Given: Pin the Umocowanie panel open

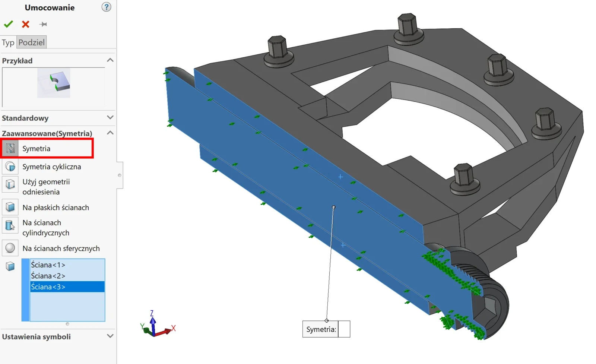Looking at the screenshot, I should tap(43, 24).
